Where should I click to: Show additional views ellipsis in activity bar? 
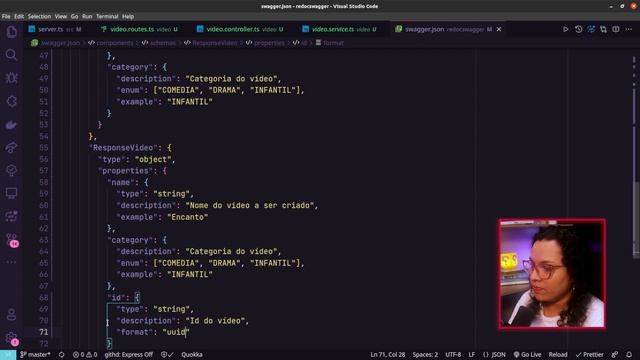(11, 262)
